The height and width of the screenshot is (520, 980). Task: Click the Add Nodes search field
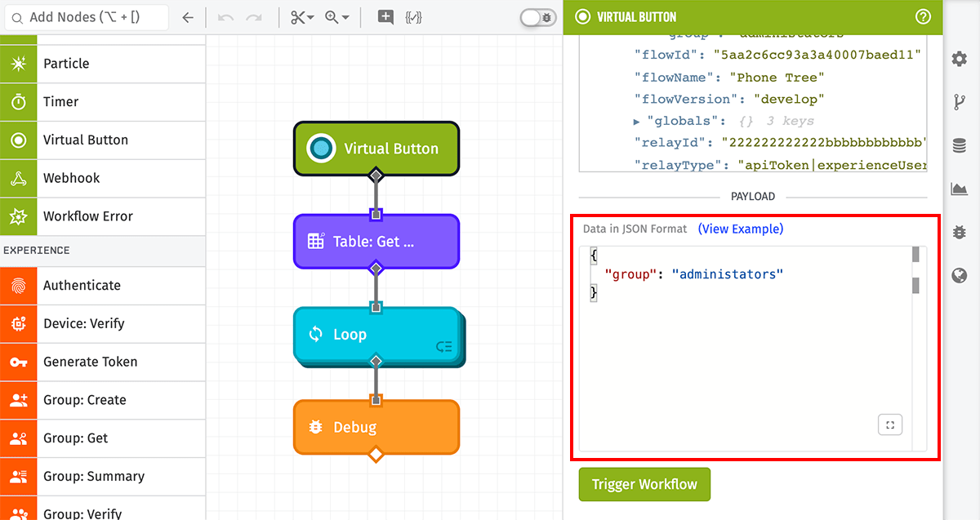[86, 17]
